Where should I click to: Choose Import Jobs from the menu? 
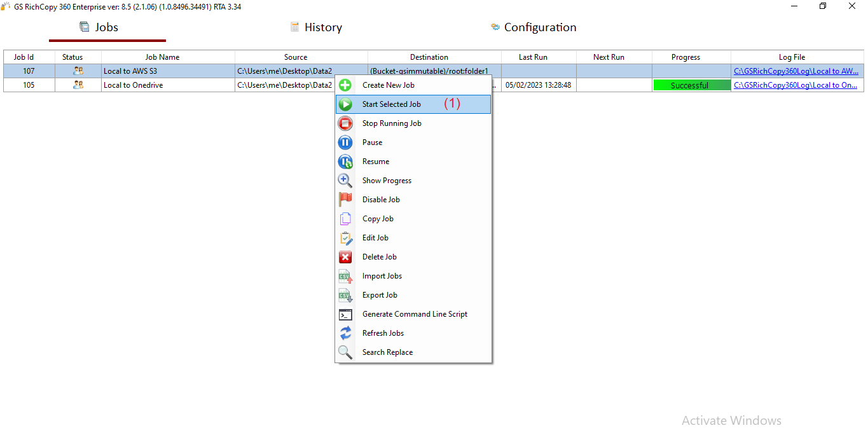pos(413,276)
